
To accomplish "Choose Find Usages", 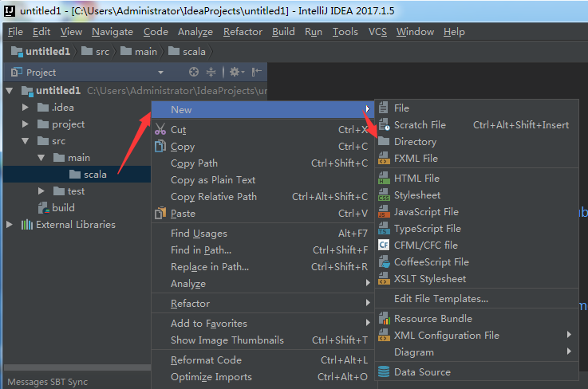I will click(262, 233).
